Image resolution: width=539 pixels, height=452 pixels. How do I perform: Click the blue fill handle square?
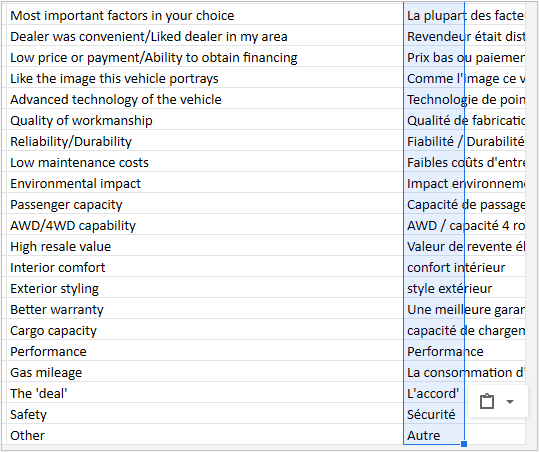tap(464, 444)
